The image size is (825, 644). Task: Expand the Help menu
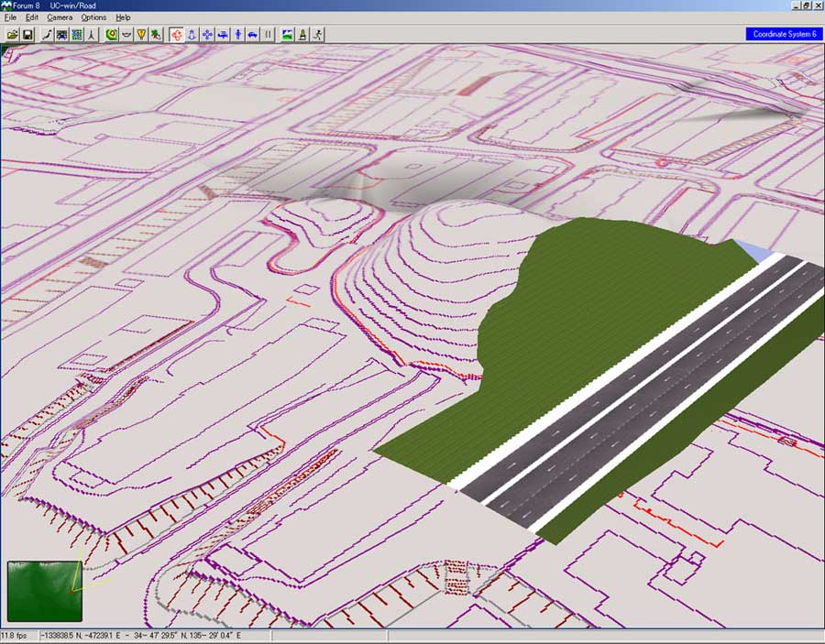click(x=123, y=17)
